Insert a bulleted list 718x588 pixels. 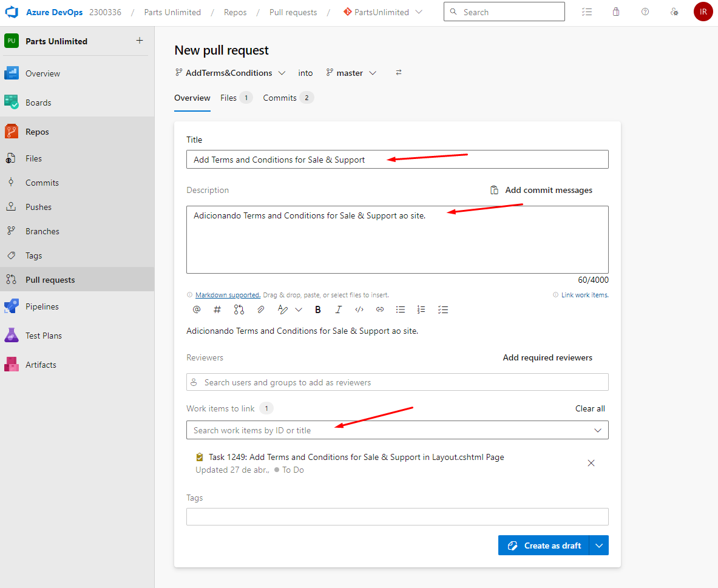pos(400,309)
